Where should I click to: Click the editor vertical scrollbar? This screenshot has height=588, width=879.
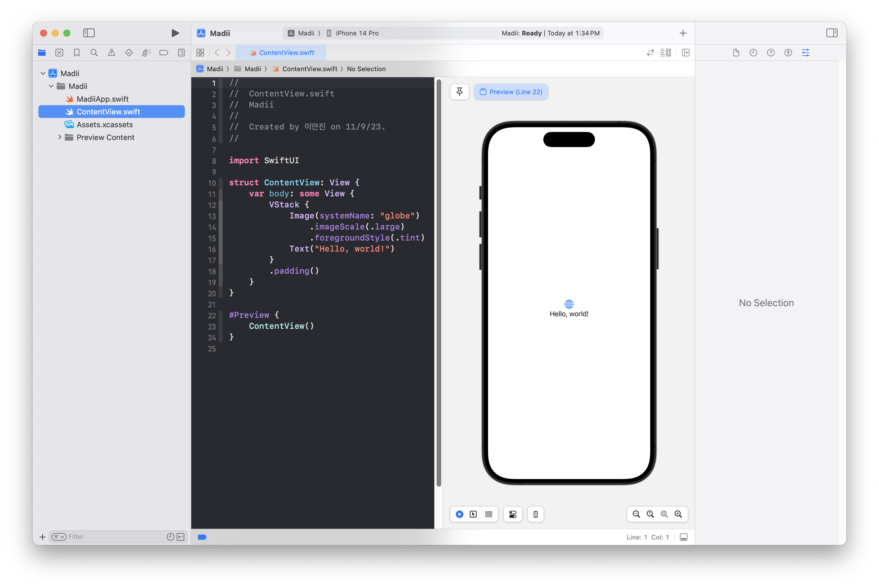click(x=439, y=283)
